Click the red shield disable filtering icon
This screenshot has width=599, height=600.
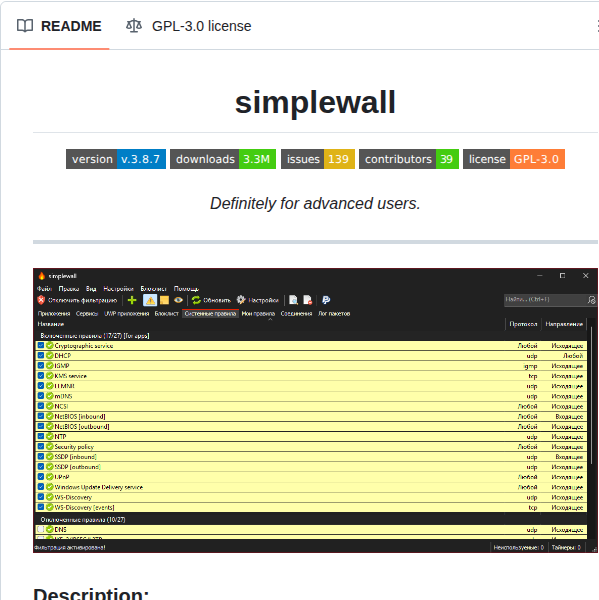click(x=41, y=300)
